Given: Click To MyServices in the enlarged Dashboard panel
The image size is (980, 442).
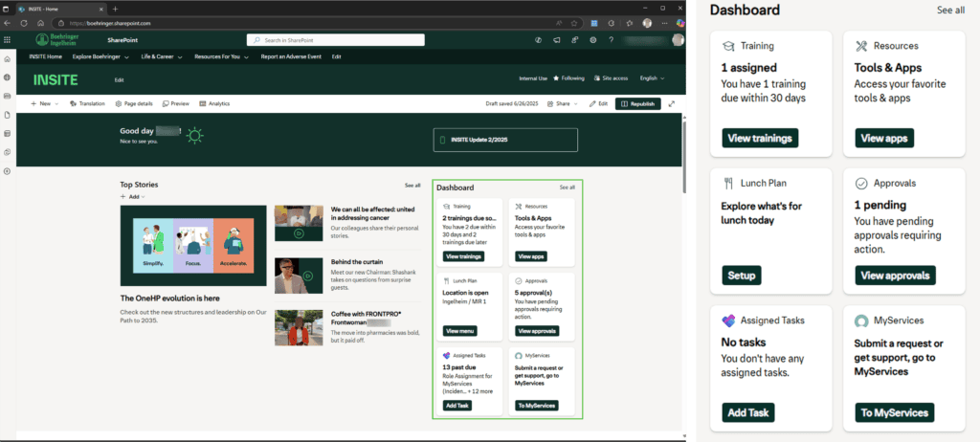Looking at the screenshot, I should tap(895, 412).
